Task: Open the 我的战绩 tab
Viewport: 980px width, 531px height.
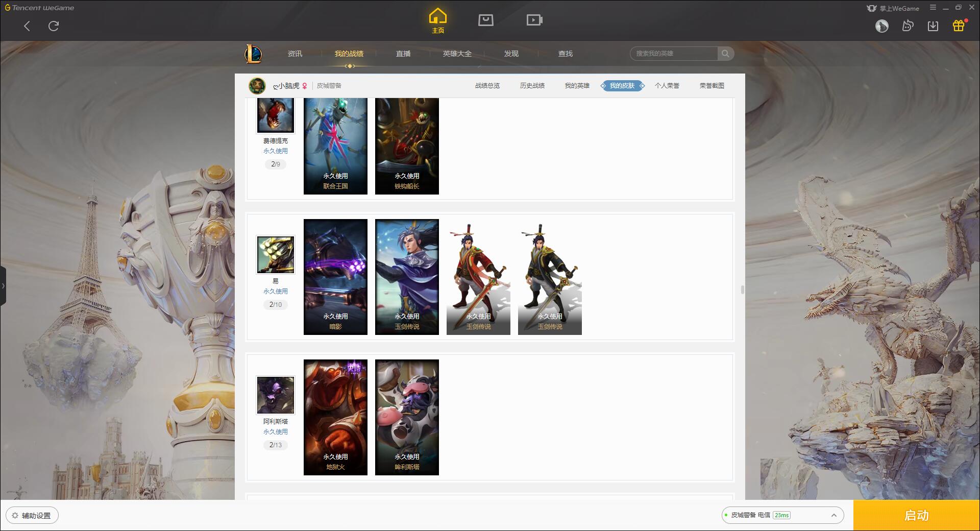Action: click(x=349, y=54)
